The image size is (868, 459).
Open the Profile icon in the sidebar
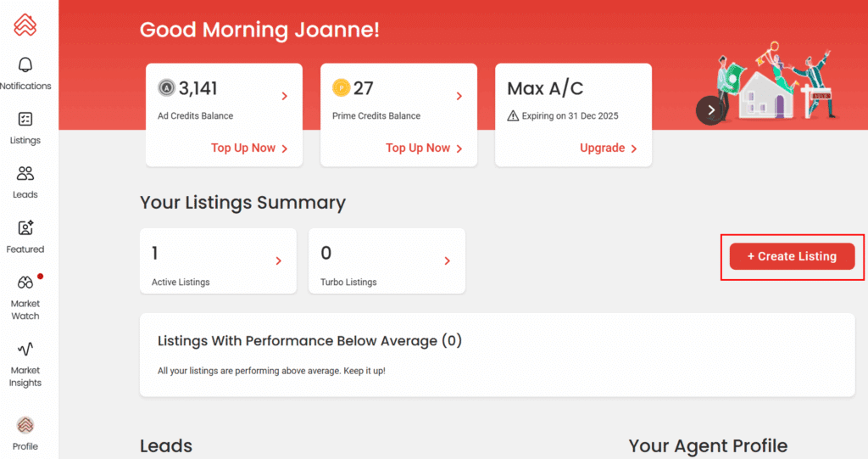coord(25,425)
